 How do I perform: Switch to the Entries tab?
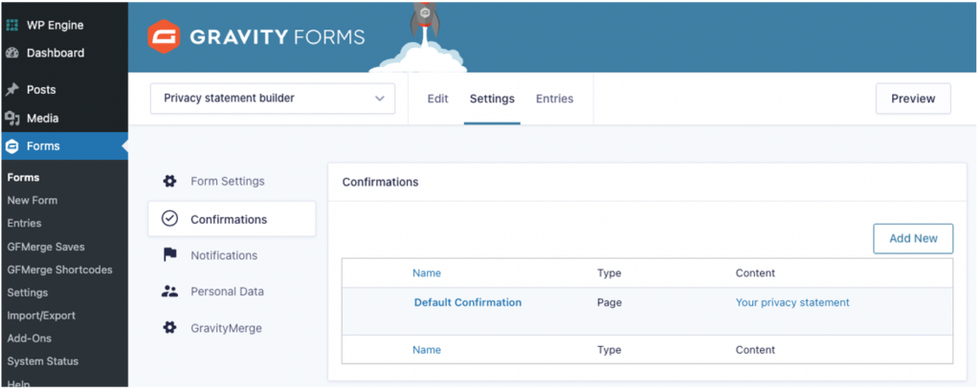[x=554, y=98]
